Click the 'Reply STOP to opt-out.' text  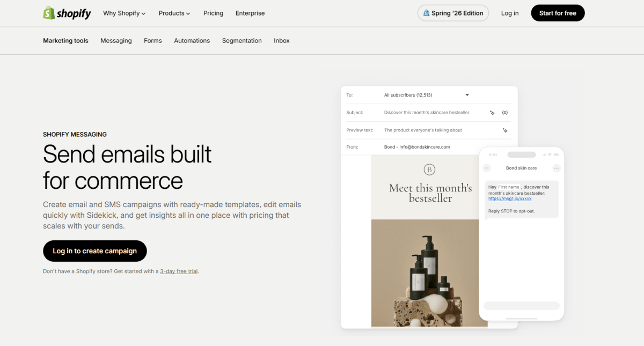point(511,211)
